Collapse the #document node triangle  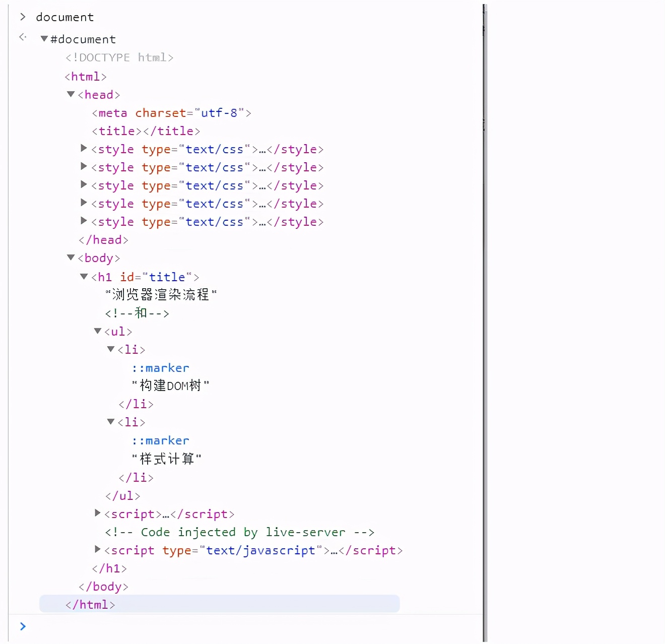[x=44, y=39]
